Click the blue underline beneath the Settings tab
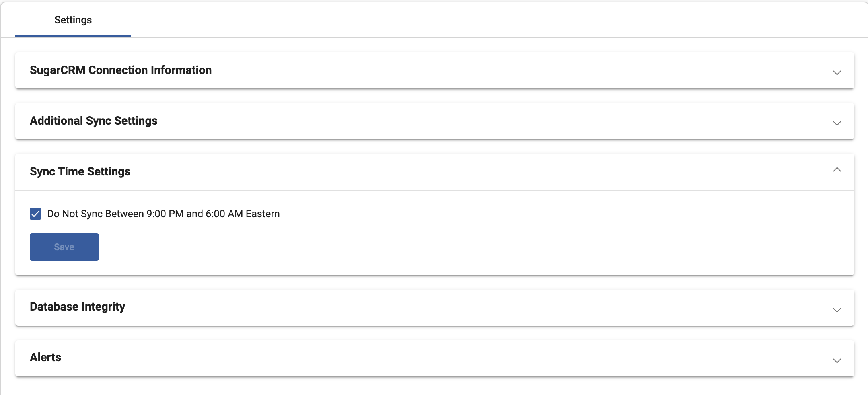 [x=73, y=36]
